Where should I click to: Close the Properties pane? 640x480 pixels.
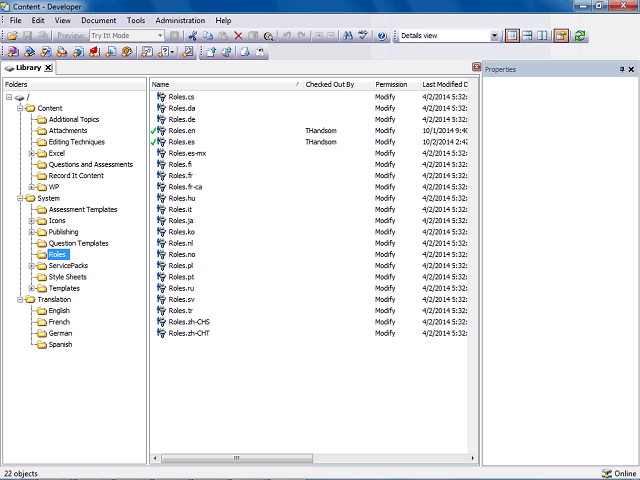point(631,69)
